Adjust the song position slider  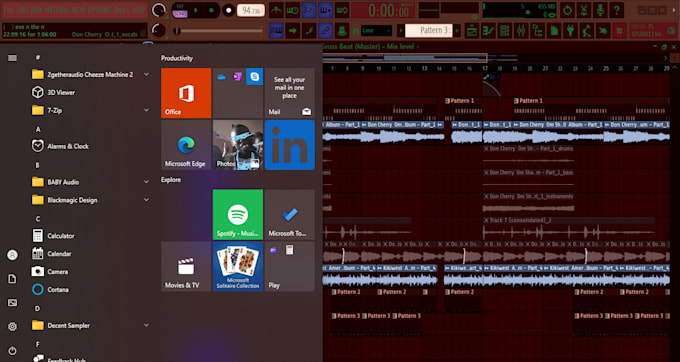coord(218,31)
